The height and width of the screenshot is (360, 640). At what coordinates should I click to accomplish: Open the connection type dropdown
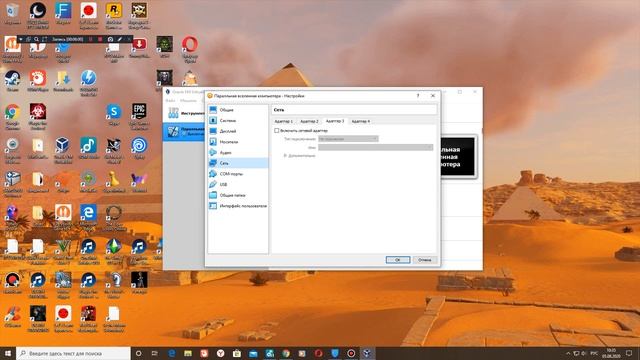348,139
